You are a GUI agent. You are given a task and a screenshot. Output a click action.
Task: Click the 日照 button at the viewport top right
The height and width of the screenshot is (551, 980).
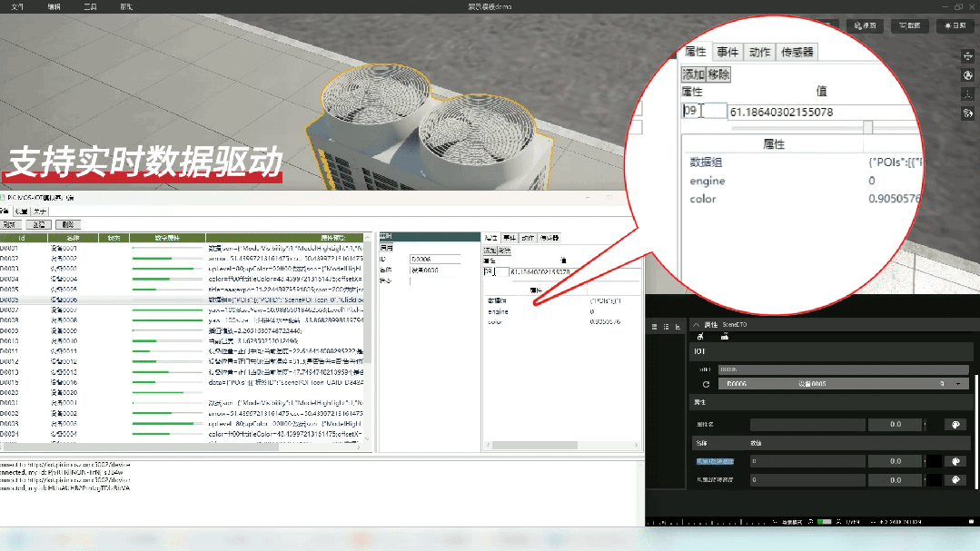coord(955,25)
